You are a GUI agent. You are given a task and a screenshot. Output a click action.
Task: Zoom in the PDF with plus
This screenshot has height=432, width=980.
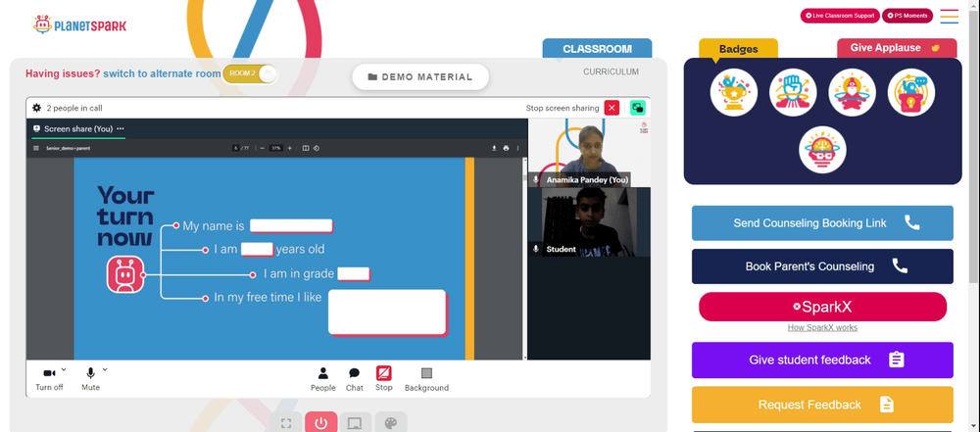click(x=289, y=148)
